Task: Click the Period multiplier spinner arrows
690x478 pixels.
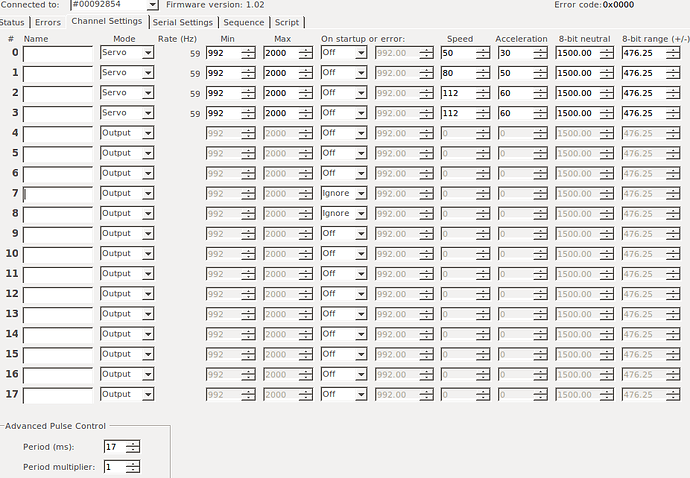Action: [133, 467]
